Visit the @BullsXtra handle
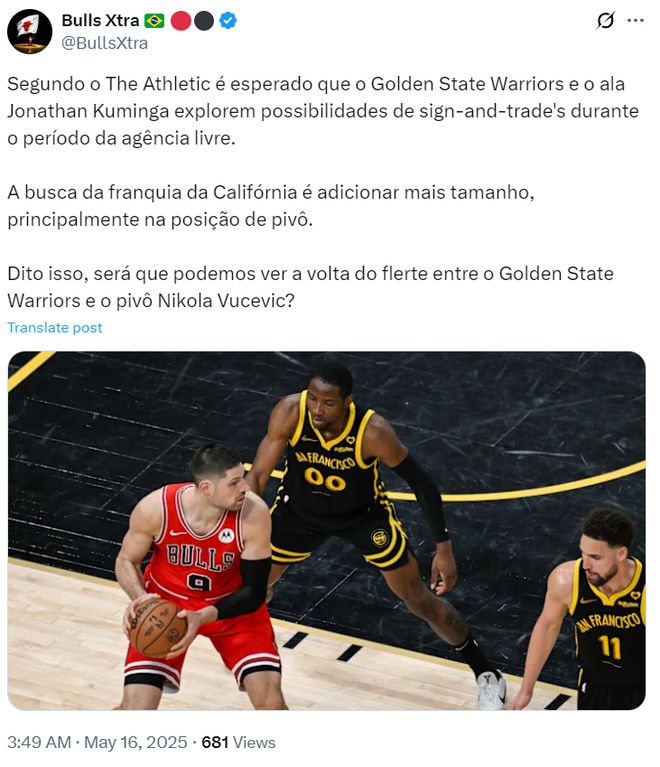Viewport: 660px width, 767px height. pyautogui.click(x=105, y=43)
